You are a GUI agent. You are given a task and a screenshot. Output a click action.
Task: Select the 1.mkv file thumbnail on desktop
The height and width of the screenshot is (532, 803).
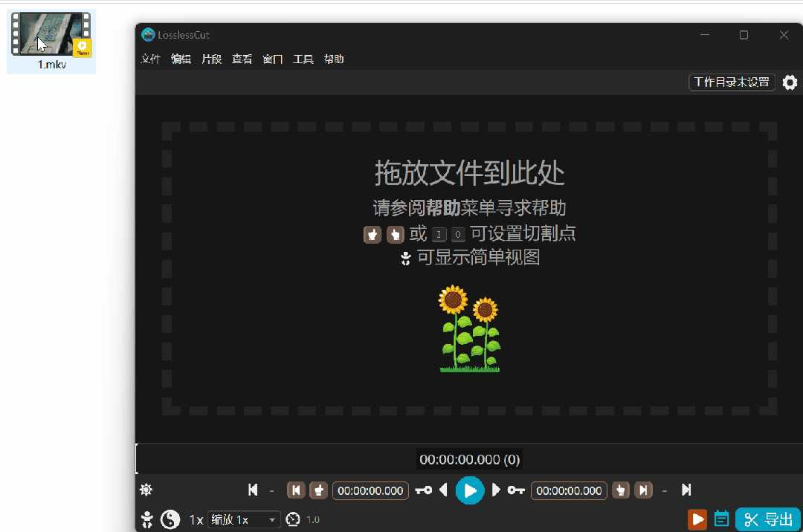[51, 33]
